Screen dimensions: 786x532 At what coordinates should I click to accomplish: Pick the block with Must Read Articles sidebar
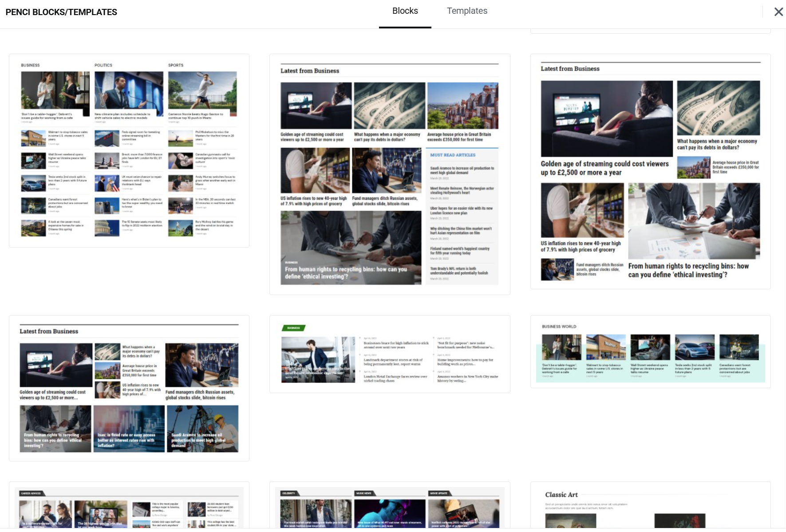click(x=389, y=174)
